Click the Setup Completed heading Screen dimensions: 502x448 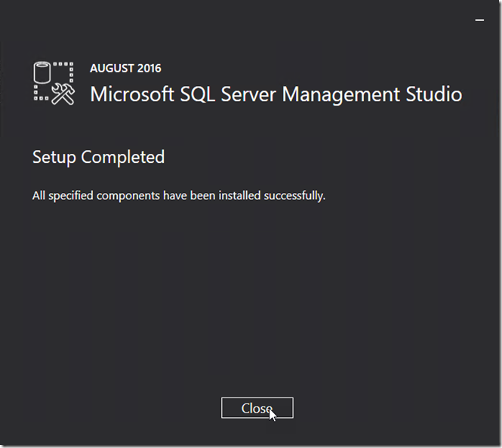pyautogui.click(x=99, y=157)
